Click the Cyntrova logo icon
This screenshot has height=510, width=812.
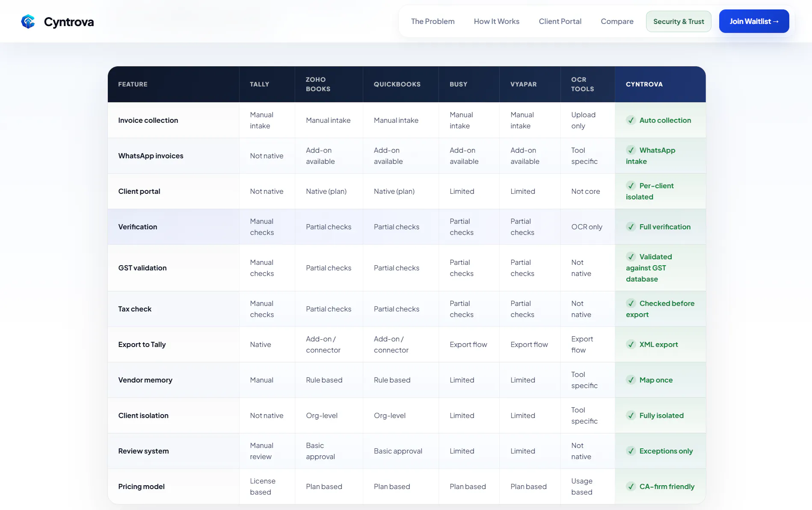(28, 21)
